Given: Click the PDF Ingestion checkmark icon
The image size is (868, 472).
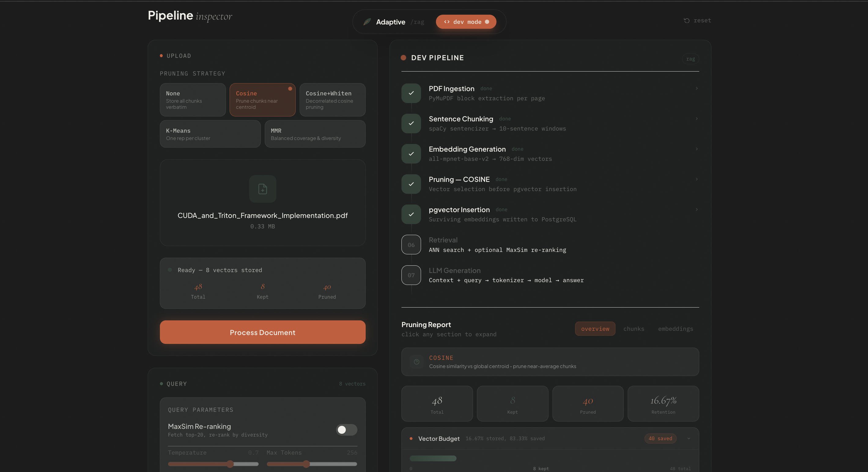Looking at the screenshot, I should [x=411, y=93].
